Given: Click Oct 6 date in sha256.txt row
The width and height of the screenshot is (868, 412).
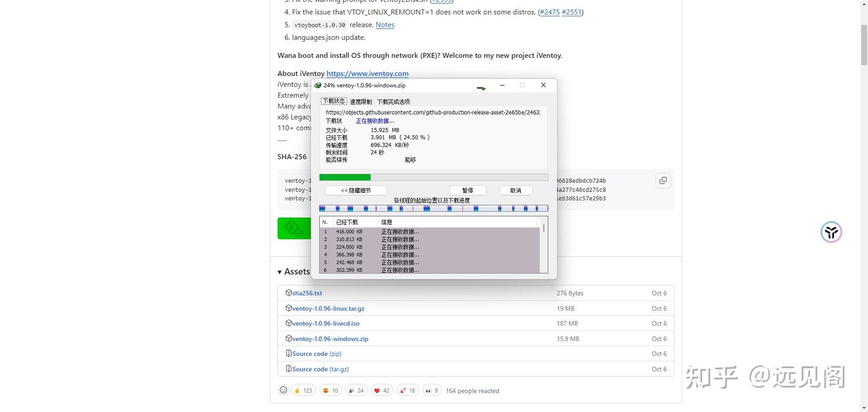Looking at the screenshot, I should click(x=659, y=293).
